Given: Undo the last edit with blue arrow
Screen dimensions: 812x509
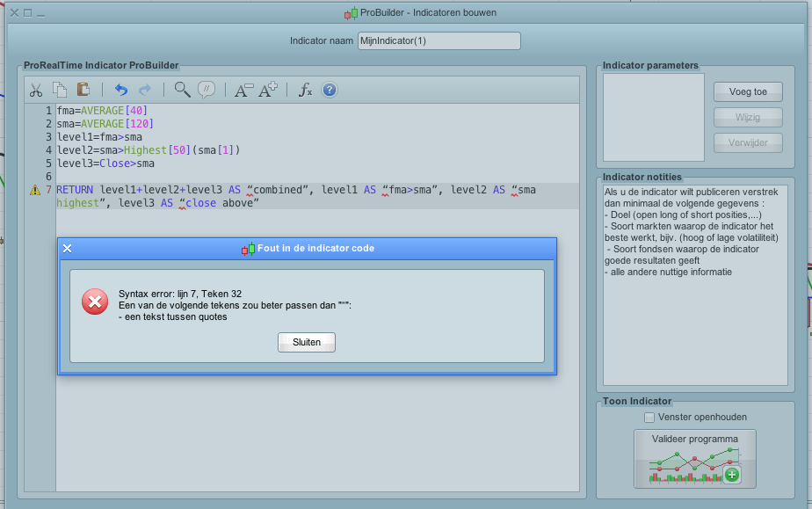Looking at the screenshot, I should coord(121,90).
